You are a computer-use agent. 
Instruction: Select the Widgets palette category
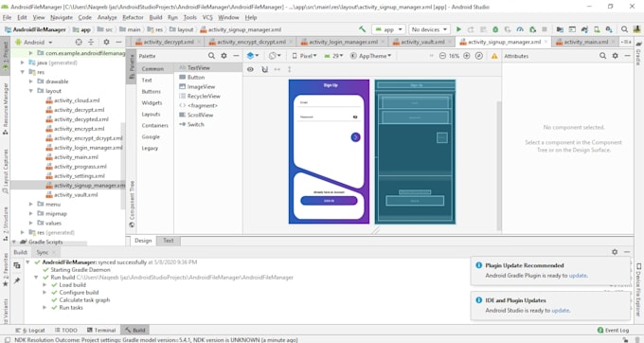152,102
